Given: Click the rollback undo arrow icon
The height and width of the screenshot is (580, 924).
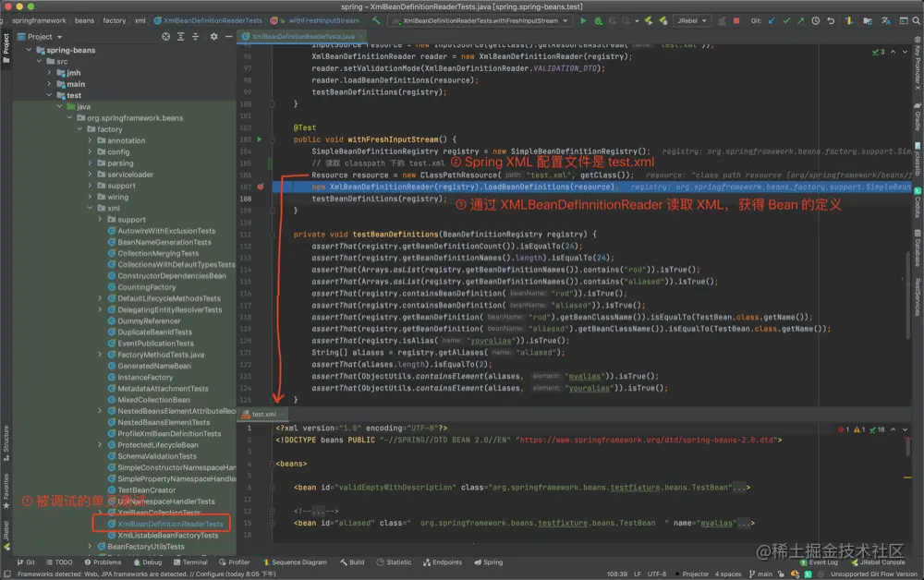Looking at the screenshot, I should [x=831, y=20].
